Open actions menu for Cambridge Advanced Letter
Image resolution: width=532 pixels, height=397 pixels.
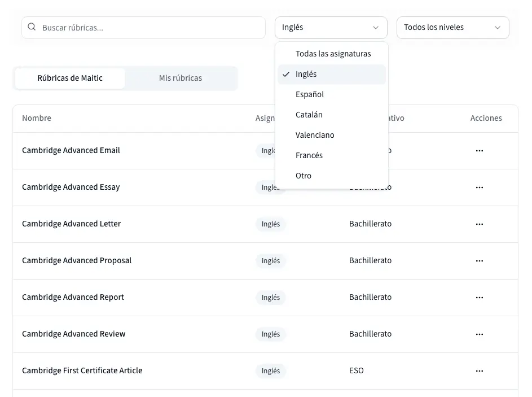click(479, 224)
